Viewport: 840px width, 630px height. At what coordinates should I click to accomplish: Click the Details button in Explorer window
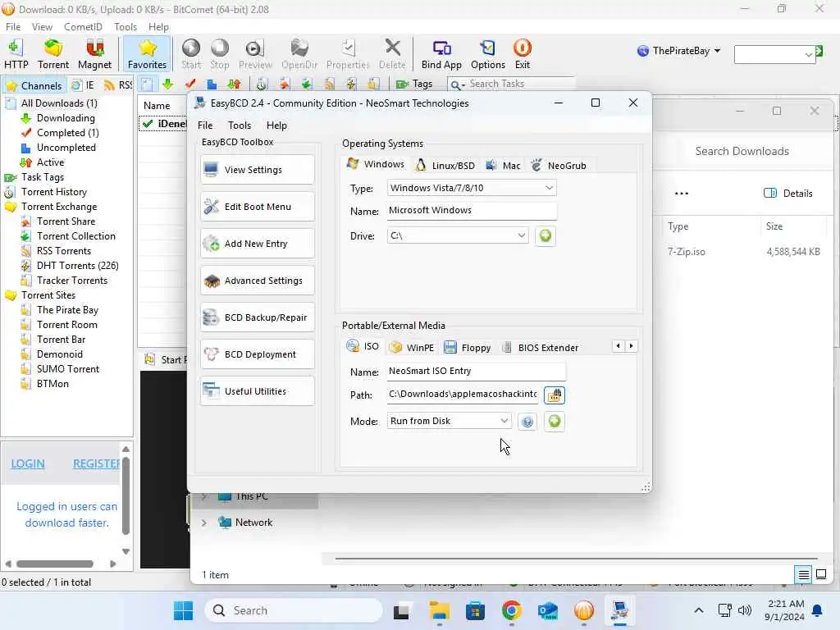[x=788, y=194]
